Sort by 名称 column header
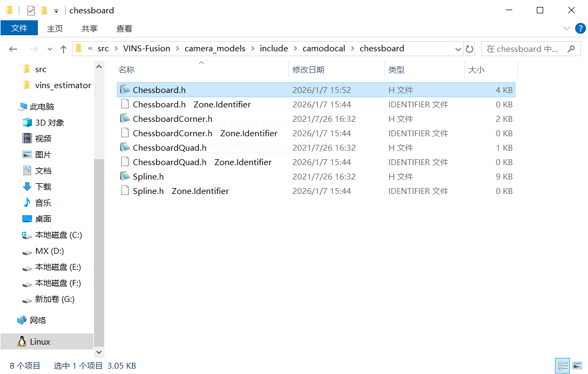 click(126, 70)
